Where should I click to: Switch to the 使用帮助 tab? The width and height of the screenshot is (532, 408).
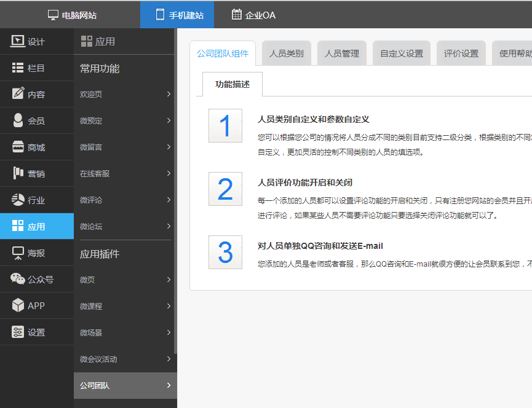(512, 53)
